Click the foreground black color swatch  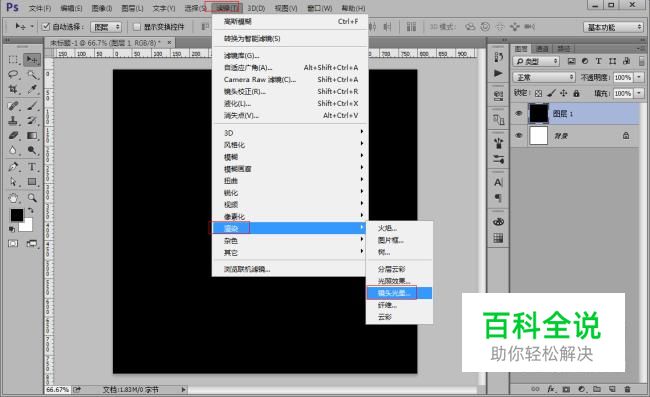click(17, 215)
